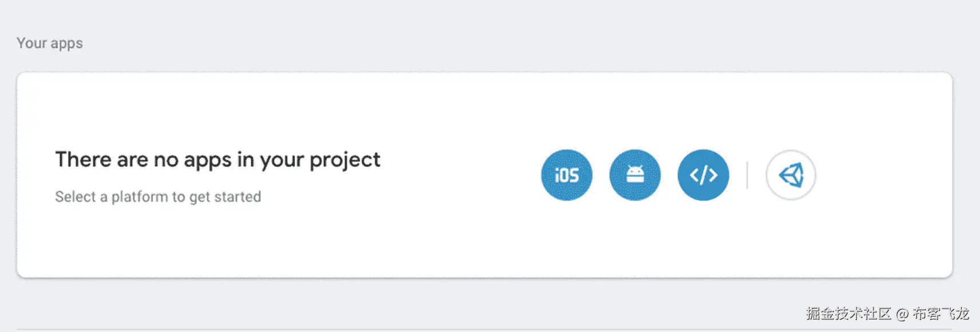Click the Web app code icon
980x332 pixels.
pos(703,175)
